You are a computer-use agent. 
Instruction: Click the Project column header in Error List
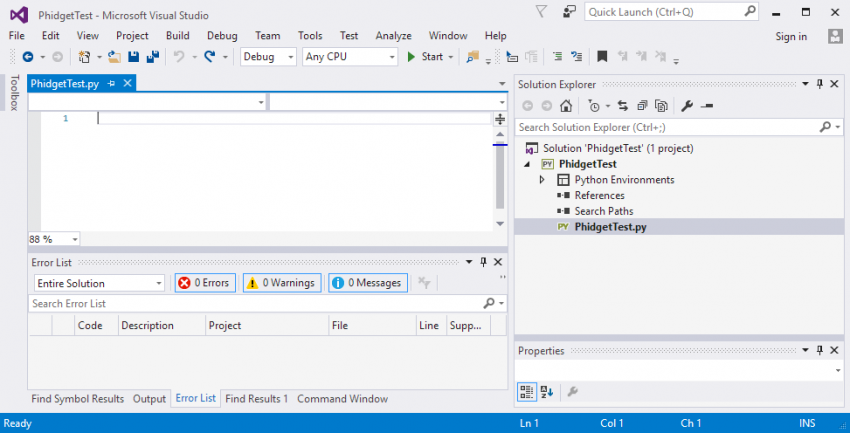[x=267, y=326]
